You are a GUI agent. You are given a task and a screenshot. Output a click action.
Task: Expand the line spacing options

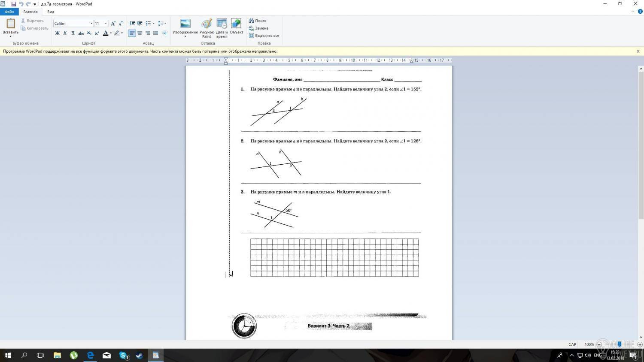162,24
